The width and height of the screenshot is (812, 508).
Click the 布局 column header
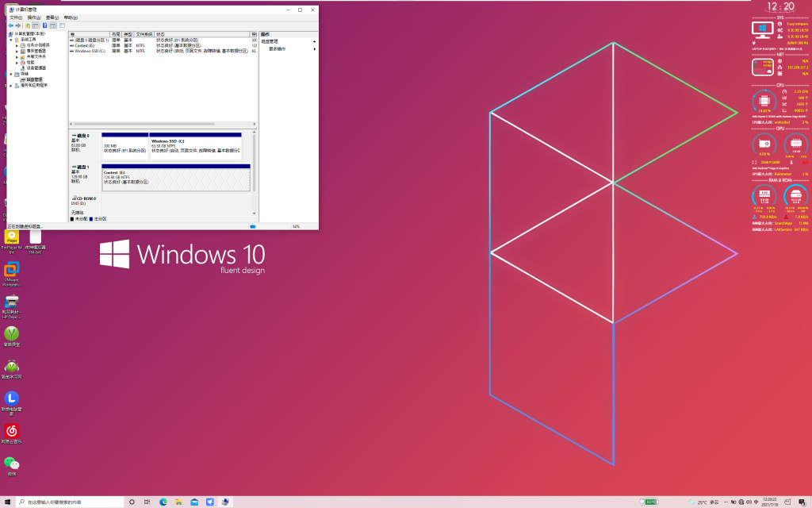pos(116,34)
